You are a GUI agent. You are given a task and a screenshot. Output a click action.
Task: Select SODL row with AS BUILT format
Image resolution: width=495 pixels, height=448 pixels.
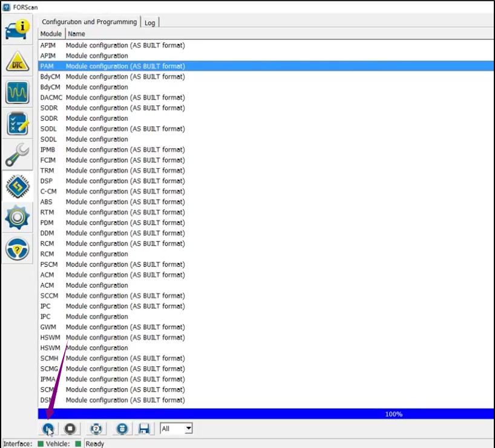tap(266, 128)
